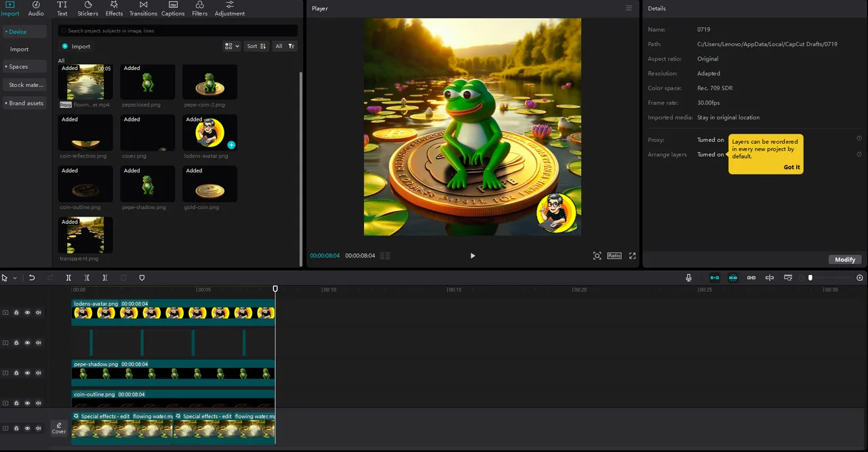The width and height of the screenshot is (868, 452).
Task: Select Stock materials in the sidebar
Action: [x=24, y=85]
